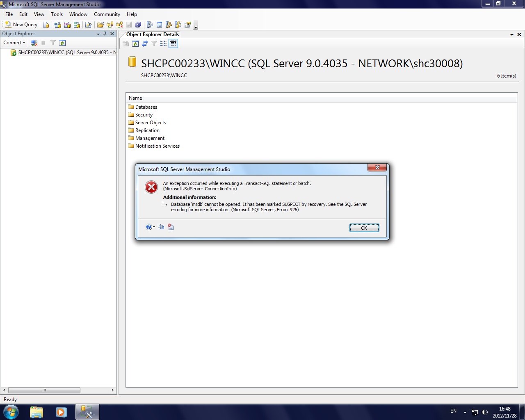The image size is (525, 420).
Task: Show technical details icon in error dialog
Action: click(171, 227)
